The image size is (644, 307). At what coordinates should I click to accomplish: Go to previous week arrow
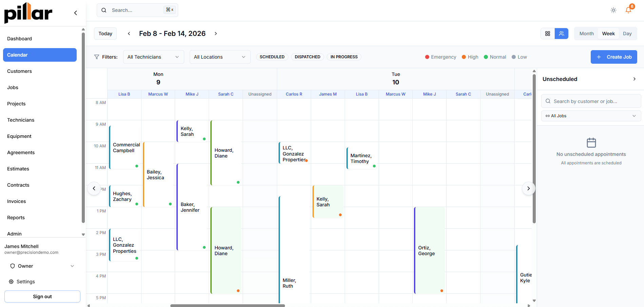(x=129, y=34)
